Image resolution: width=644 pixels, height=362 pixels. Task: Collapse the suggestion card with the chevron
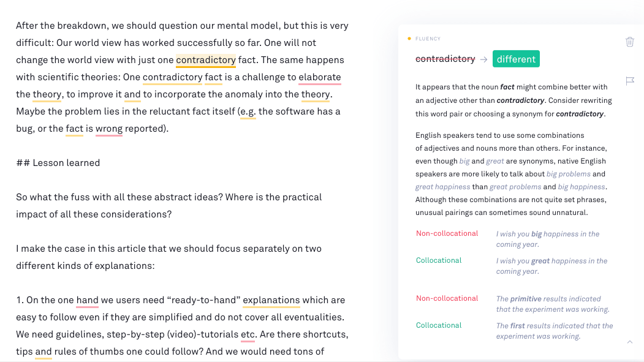pyautogui.click(x=629, y=342)
